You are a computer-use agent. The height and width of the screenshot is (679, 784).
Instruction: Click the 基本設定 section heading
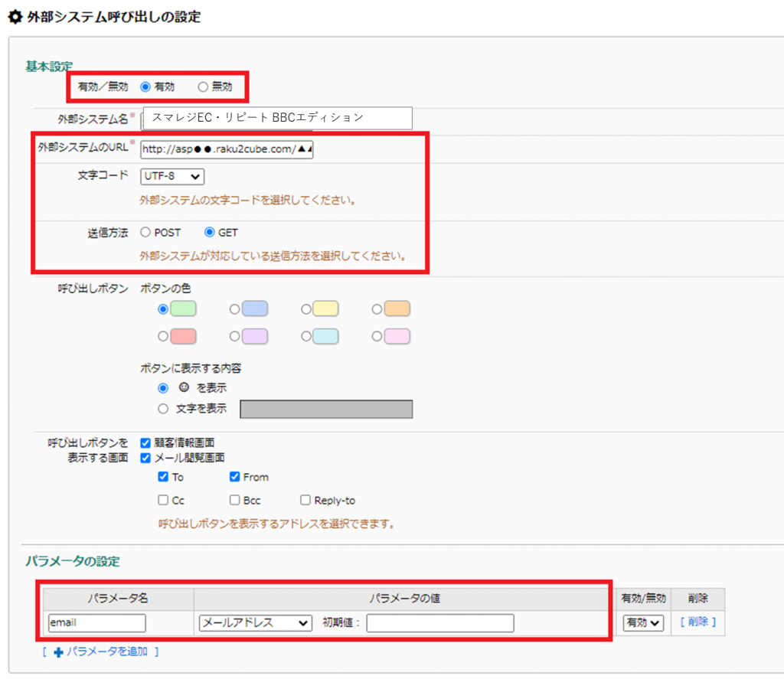[x=49, y=66]
